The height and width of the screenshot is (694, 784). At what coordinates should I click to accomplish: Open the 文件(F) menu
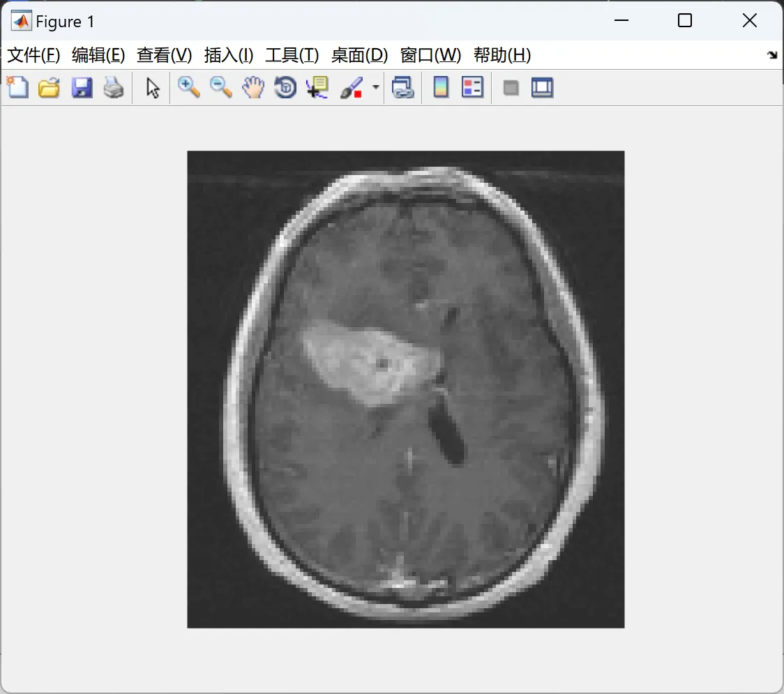33,55
